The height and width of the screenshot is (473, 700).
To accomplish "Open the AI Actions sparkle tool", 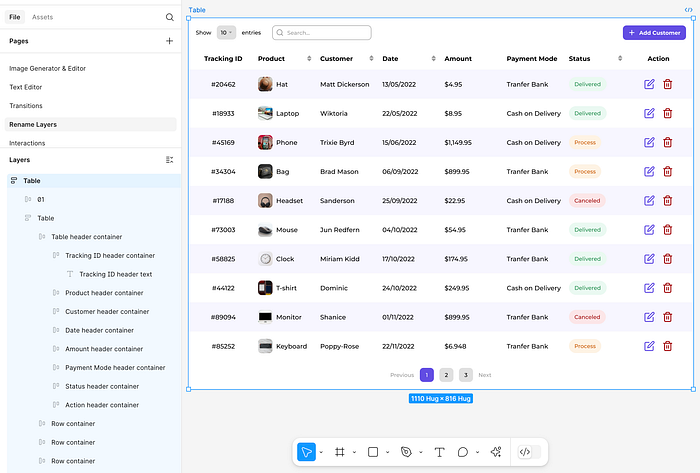I will coord(495,452).
